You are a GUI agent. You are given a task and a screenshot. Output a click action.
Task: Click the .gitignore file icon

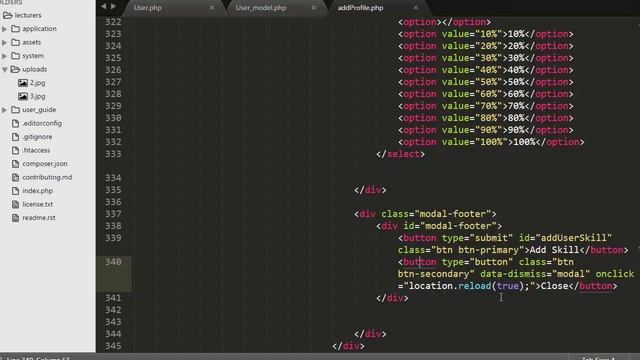pyautogui.click(x=16, y=137)
